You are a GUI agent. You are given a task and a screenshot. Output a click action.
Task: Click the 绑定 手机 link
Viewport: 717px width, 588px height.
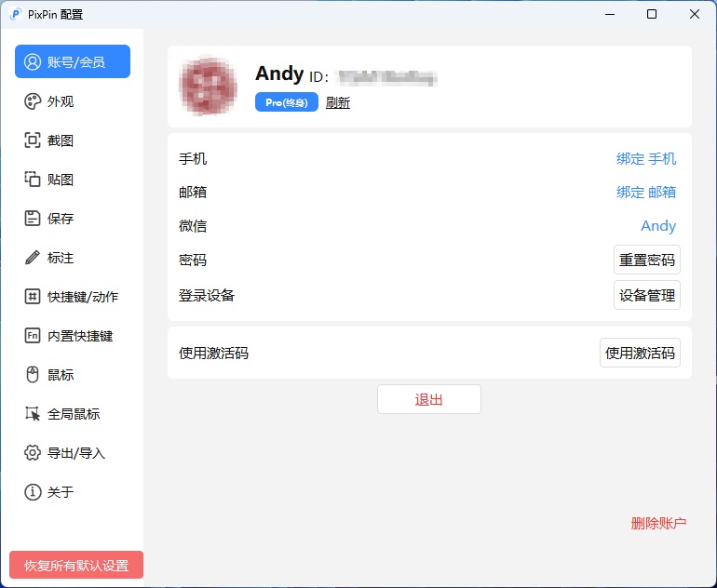(646, 158)
